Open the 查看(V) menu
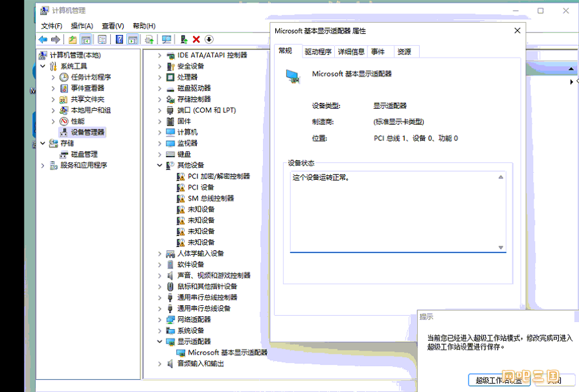The height and width of the screenshot is (392, 579). 113,26
